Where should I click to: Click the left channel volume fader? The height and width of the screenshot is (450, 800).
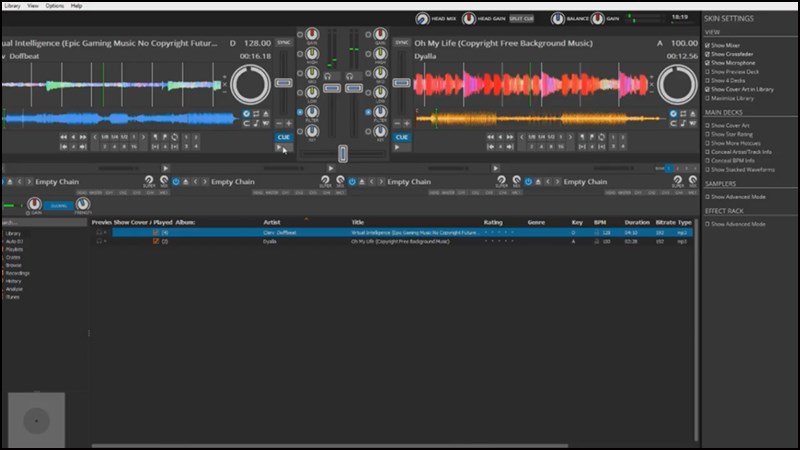[x=332, y=89]
